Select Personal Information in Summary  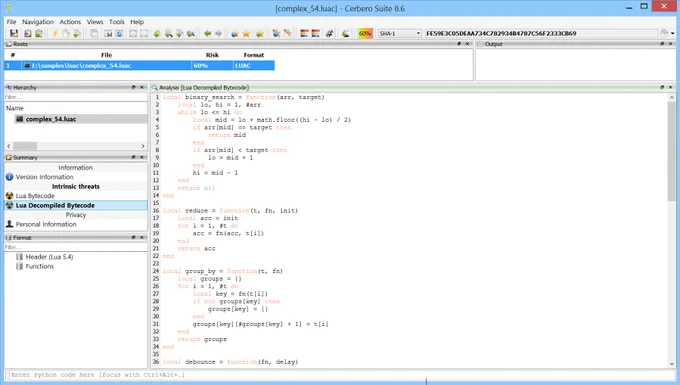click(76, 224)
